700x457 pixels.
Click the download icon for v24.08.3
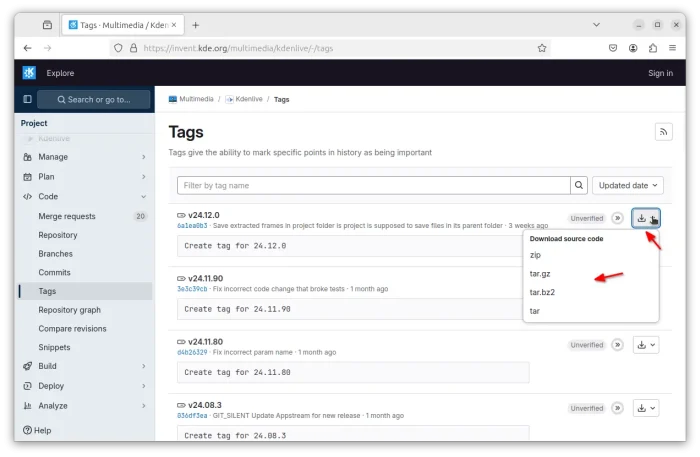coord(641,408)
